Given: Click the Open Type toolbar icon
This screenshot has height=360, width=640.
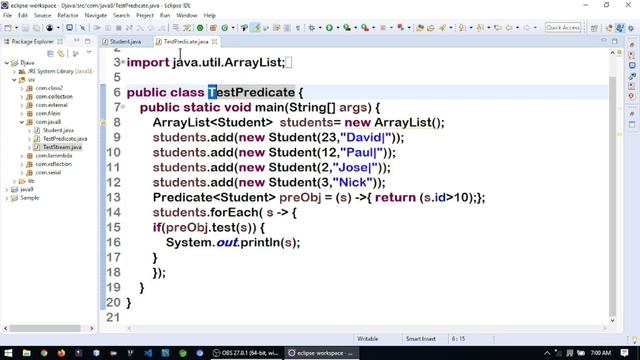Looking at the screenshot, I should pos(420,28).
